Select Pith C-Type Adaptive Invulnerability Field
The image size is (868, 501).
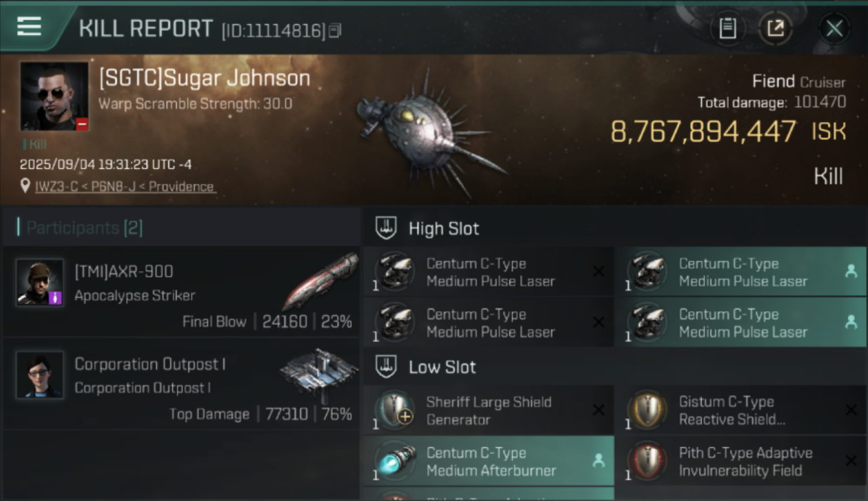pos(741,462)
